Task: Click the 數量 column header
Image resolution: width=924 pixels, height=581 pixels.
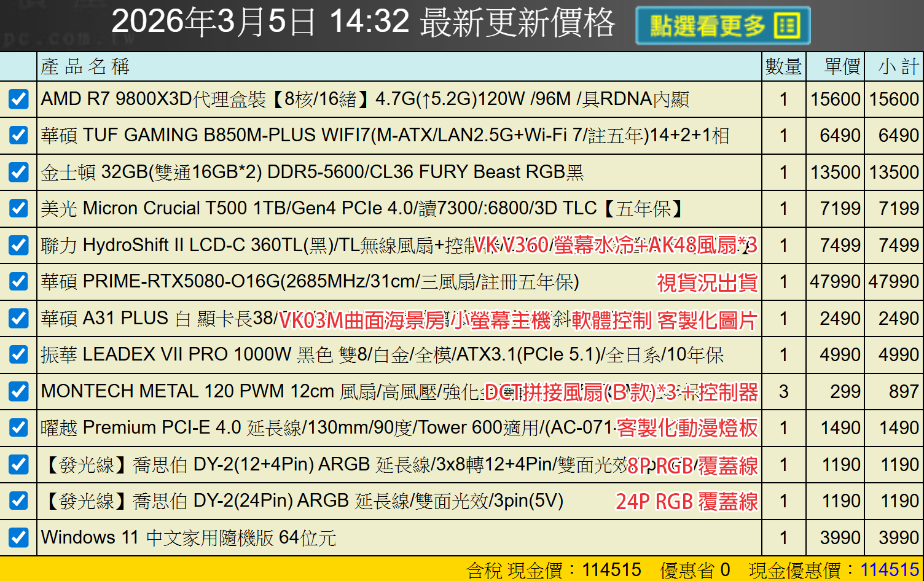Action: click(783, 66)
